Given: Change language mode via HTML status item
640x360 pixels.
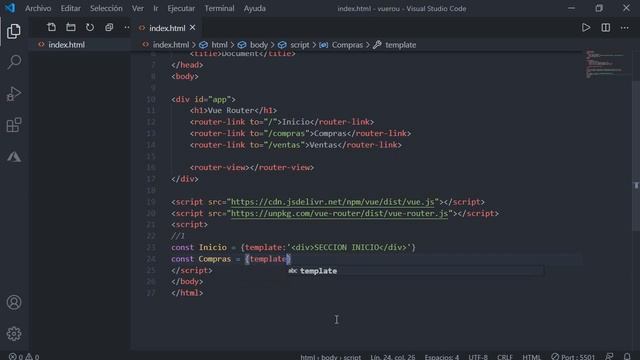Looking at the screenshot, I should point(531,357).
